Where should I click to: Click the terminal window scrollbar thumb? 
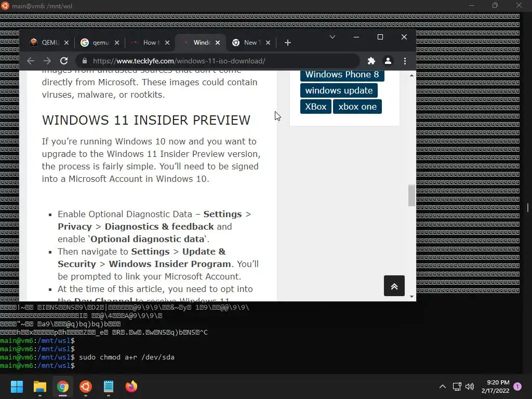click(x=528, y=207)
